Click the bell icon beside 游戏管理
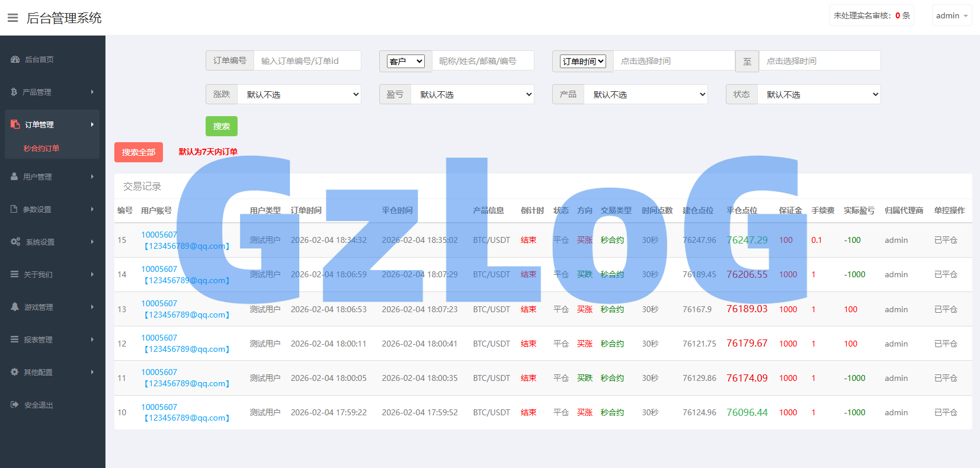The width and height of the screenshot is (980, 468). point(15,307)
